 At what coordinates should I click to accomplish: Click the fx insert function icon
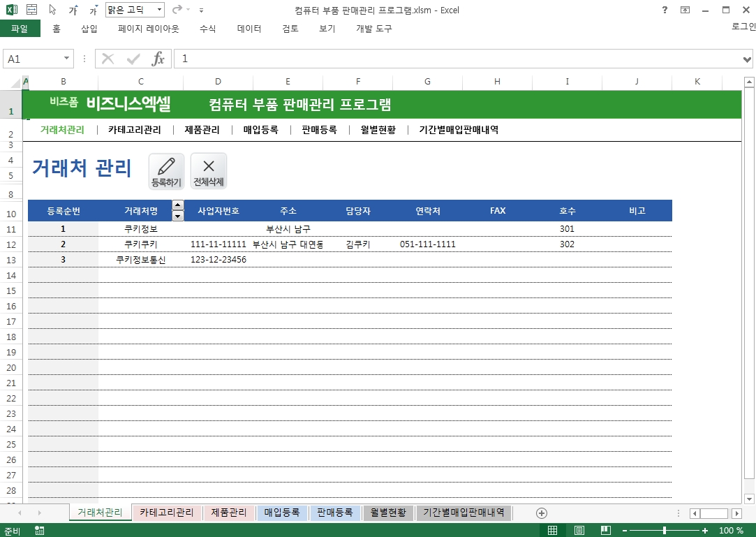pyautogui.click(x=158, y=59)
